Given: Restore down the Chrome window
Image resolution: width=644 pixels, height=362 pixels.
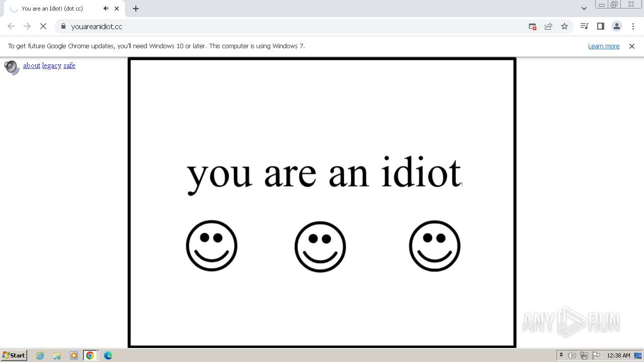Looking at the screenshot, I should (x=614, y=5).
